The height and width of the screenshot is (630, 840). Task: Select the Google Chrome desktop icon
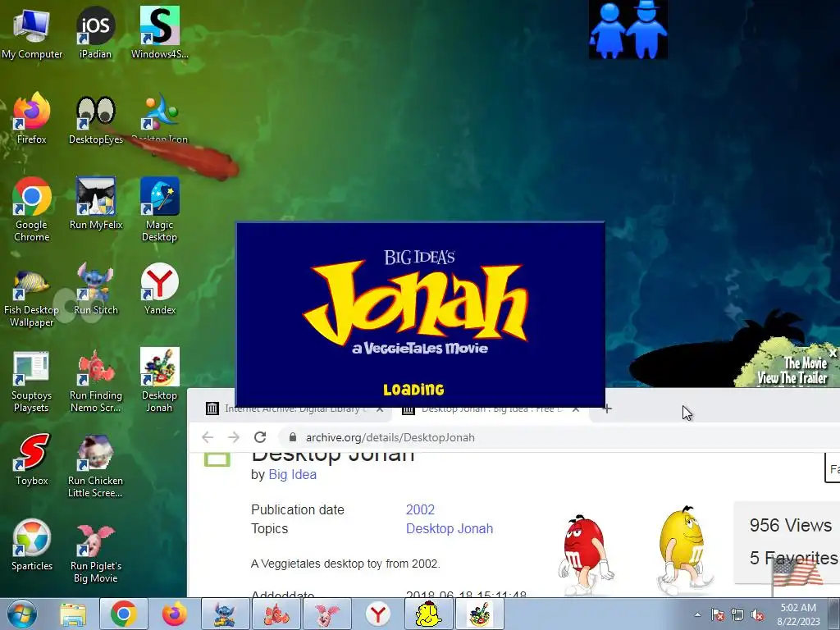(32, 209)
